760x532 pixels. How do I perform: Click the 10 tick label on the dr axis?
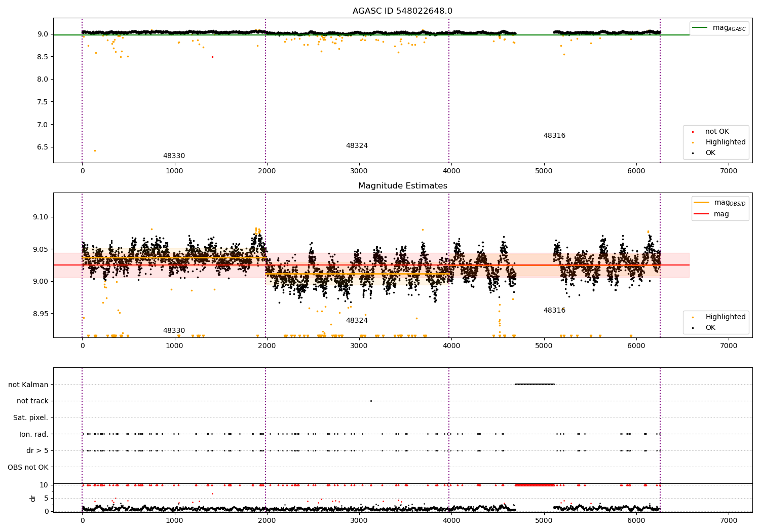[44, 485]
